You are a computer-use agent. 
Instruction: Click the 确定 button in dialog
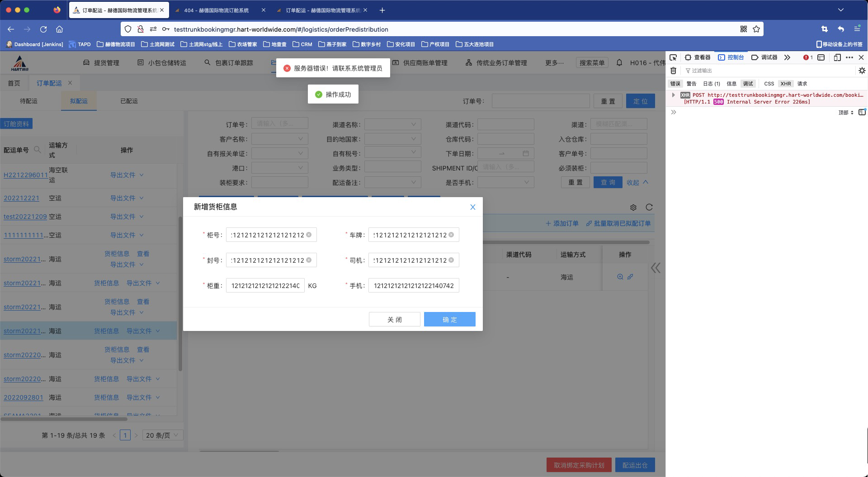coord(449,319)
